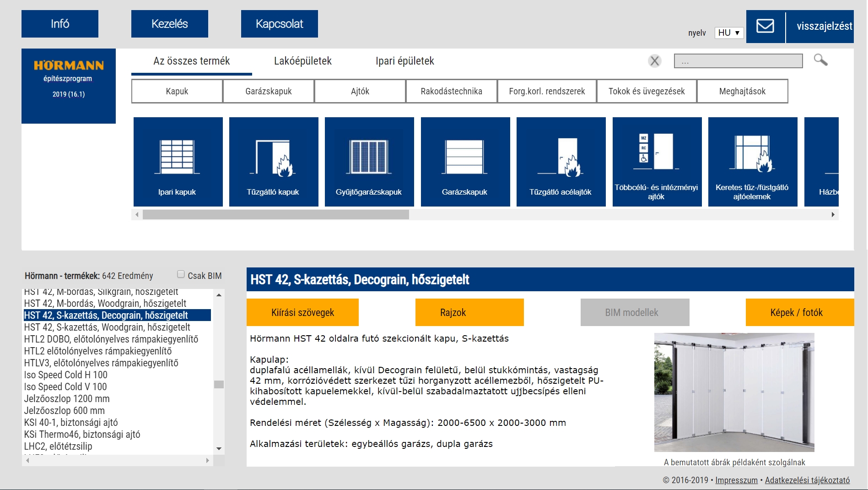Select LHC2, előtétzsilip
This screenshot has height=490, width=868.
click(x=58, y=446)
